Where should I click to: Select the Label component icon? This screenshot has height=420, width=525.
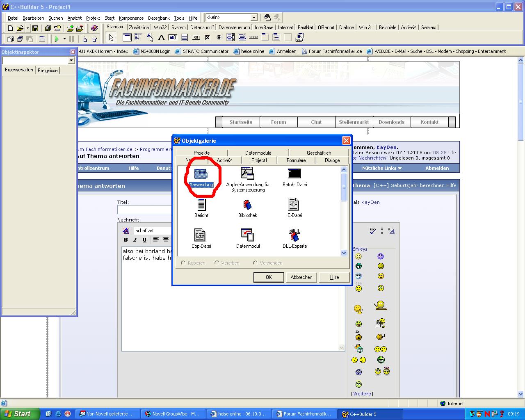[x=162, y=38]
